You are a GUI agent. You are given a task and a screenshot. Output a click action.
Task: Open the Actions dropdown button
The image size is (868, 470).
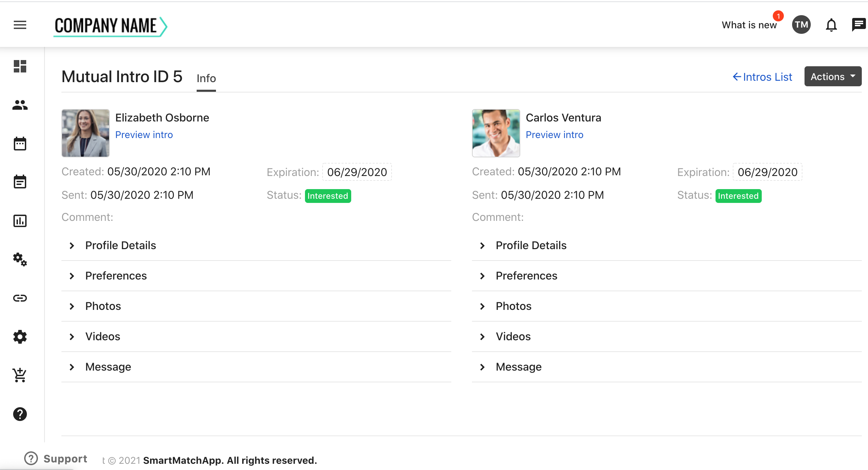point(832,77)
